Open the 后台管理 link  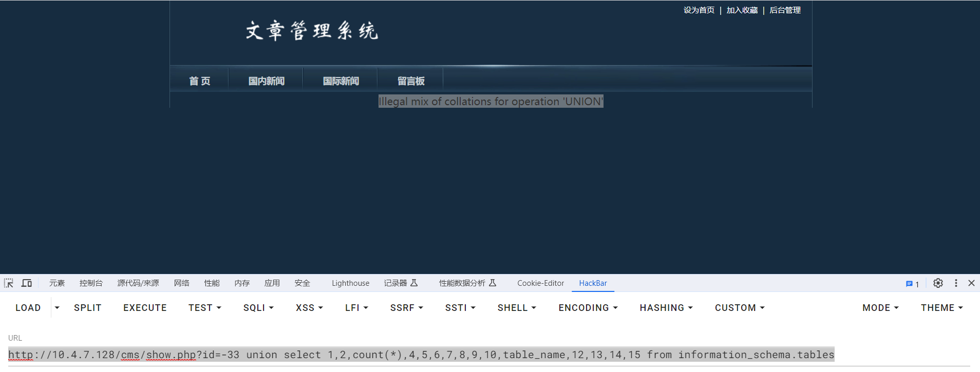(x=785, y=10)
